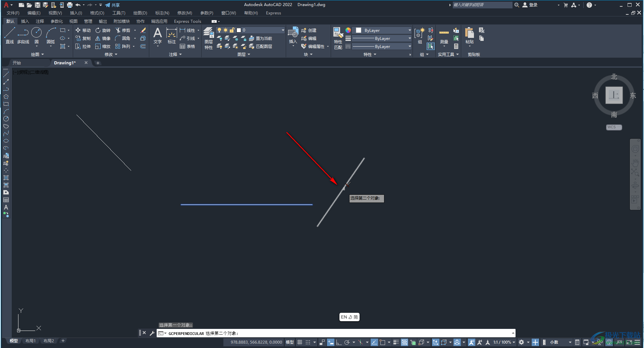
Task: Click the WCS button below the ViewCube
Action: pyautogui.click(x=613, y=127)
